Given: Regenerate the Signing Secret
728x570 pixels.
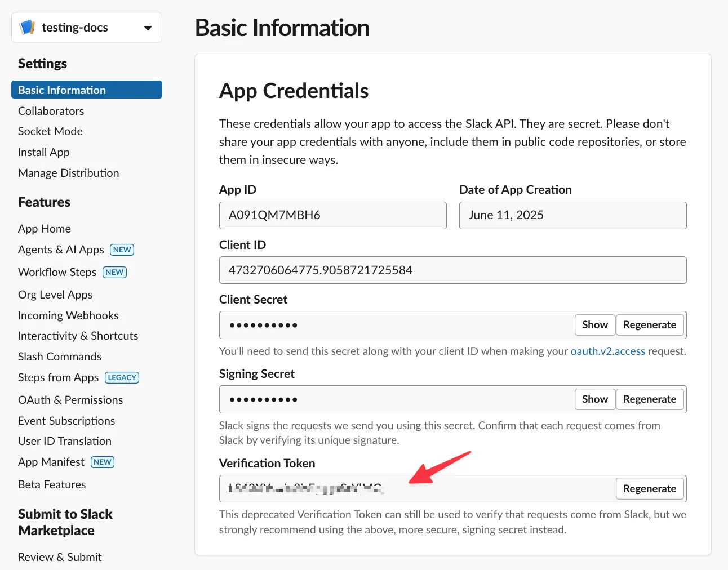Looking at the screenshot, I should point(649,399).
